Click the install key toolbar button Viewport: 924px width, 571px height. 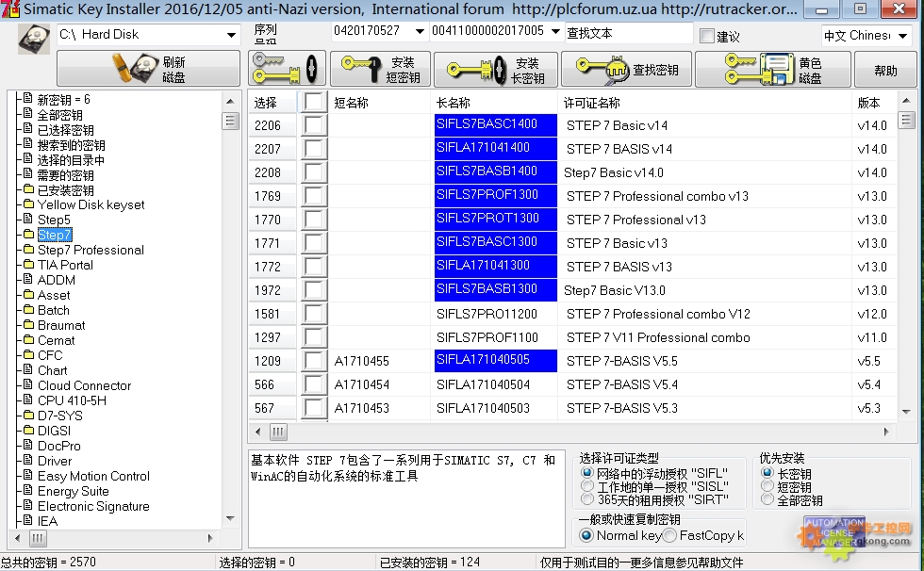pos(287,69)
